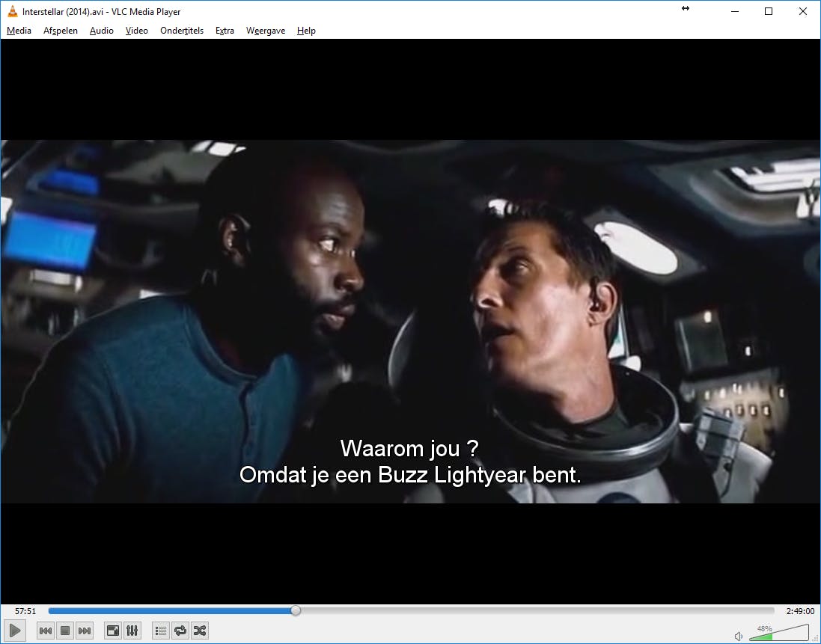
Task: Open the Extra menu
Action: pos(225,31)
